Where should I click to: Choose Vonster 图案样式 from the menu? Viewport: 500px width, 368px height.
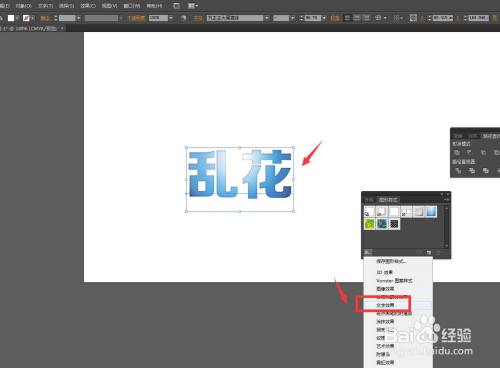394,281
